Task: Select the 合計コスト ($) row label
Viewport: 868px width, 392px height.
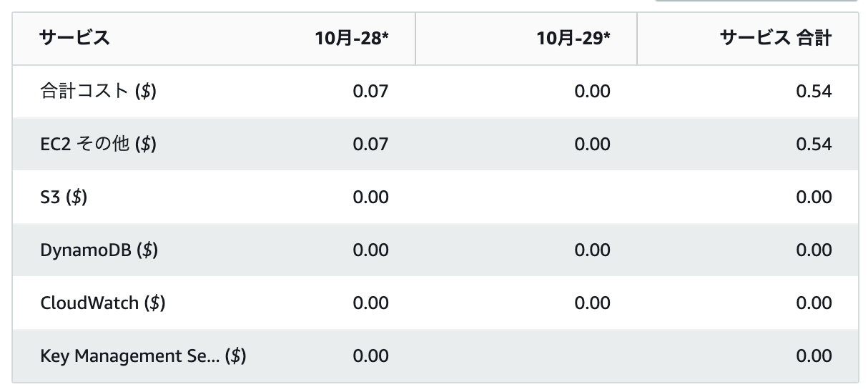Action: pos(98,92)
